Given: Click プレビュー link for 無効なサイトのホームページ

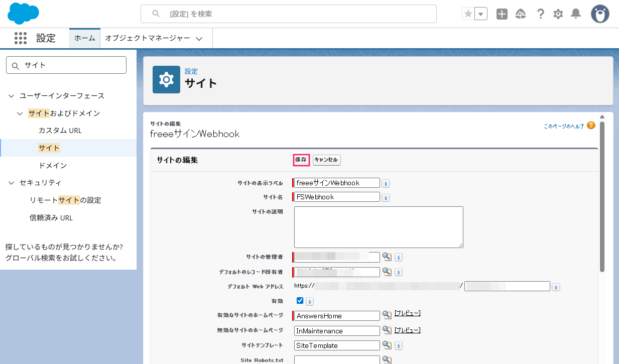Looking at the screenshot, I should pos(407,330).
